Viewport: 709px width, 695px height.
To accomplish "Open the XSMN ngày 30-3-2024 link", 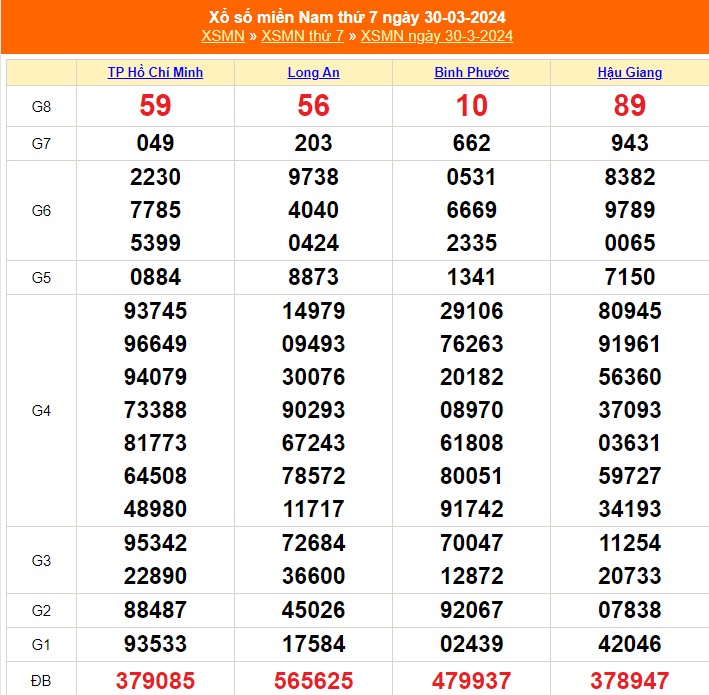I will 436,36.
